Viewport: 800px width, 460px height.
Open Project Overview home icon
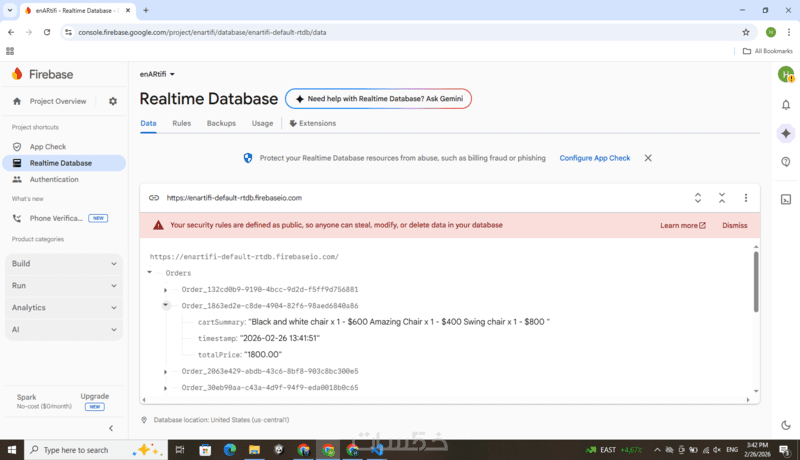tap(17, 101)
